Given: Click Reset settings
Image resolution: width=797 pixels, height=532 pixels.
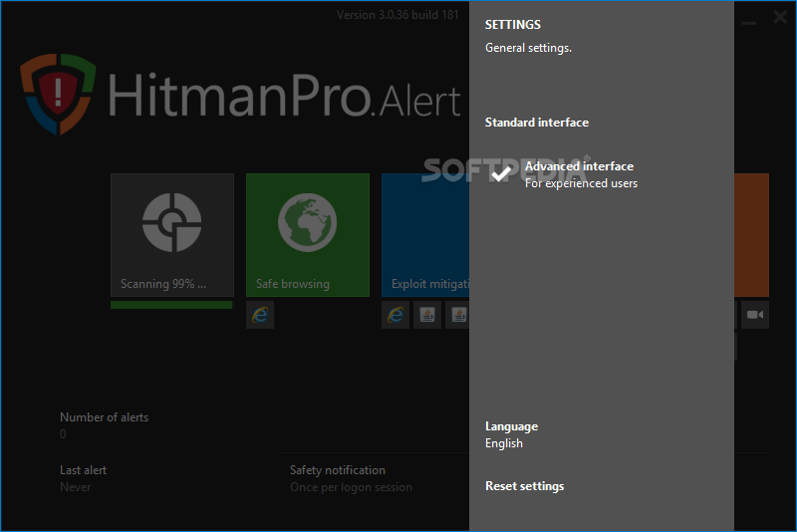Looking at the screenshot, I should point(525,486).
